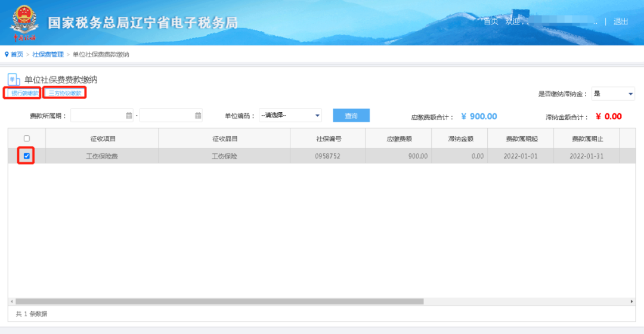The image size is (644, 334).
Task: Open the 单位编码 请选择 dropdown
Action: [290, 116]
